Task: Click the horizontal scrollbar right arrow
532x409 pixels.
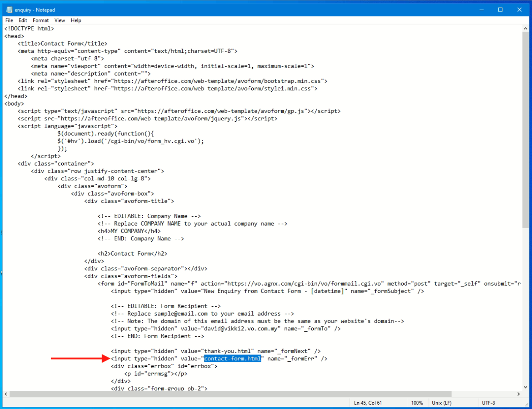Action: tap(518, 394)
